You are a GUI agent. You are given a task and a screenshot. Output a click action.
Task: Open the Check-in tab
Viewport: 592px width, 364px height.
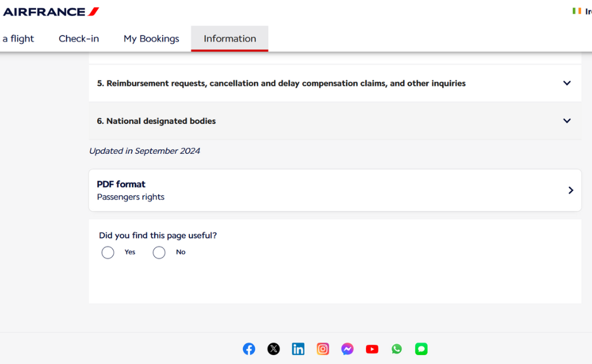coord(79,38)
